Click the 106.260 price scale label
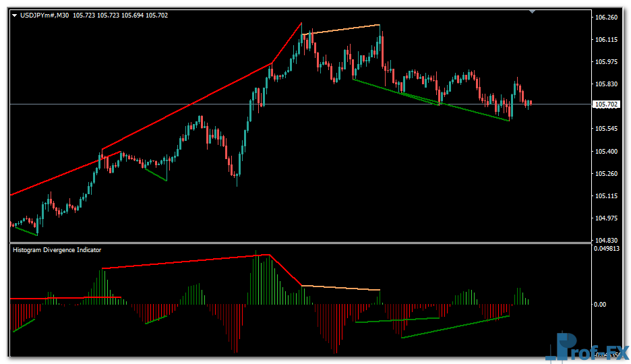 [607, 18]
